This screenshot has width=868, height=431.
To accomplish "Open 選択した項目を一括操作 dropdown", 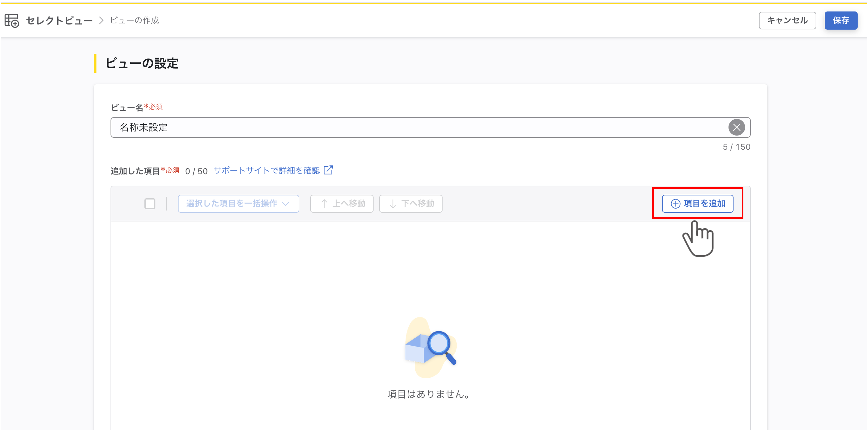I will [238, 204].
